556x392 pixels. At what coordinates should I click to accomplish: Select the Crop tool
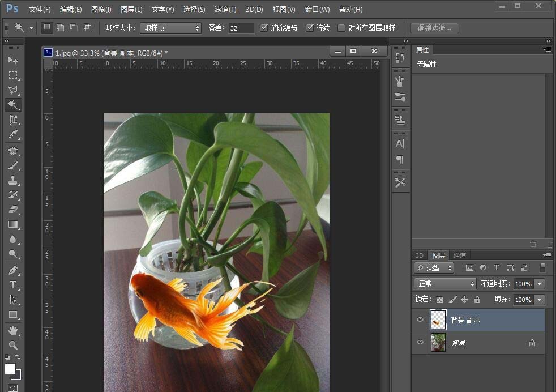tap(13, 120)
